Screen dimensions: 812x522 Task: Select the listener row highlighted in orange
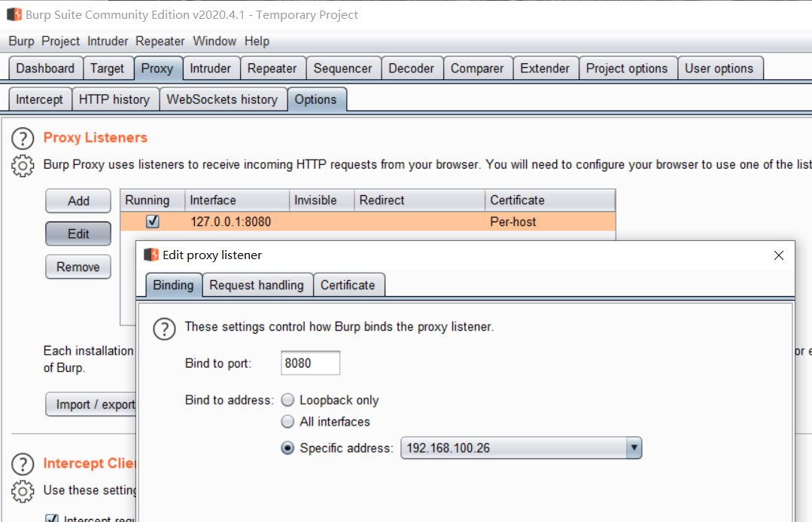(x=226, y=221)
